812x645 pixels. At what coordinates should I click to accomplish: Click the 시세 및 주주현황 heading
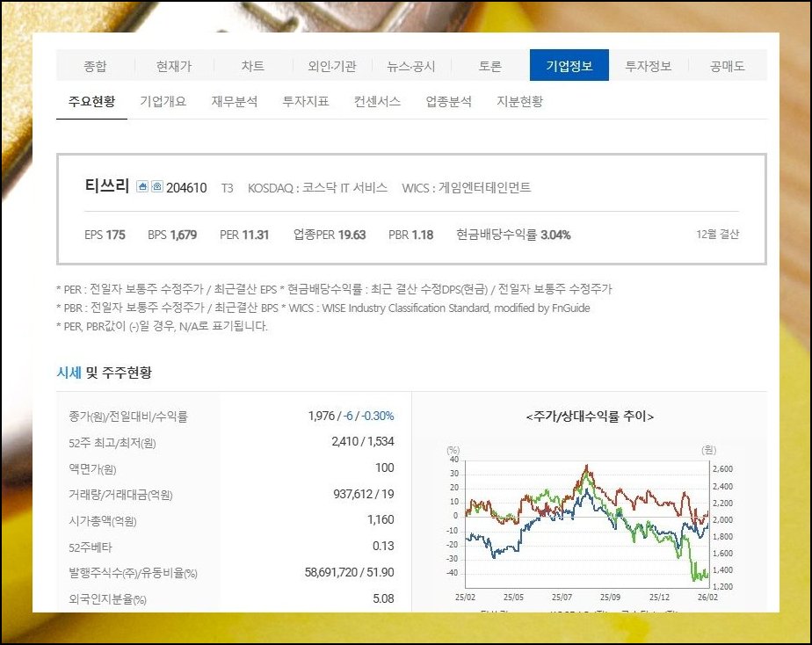(x=104, y=373)
